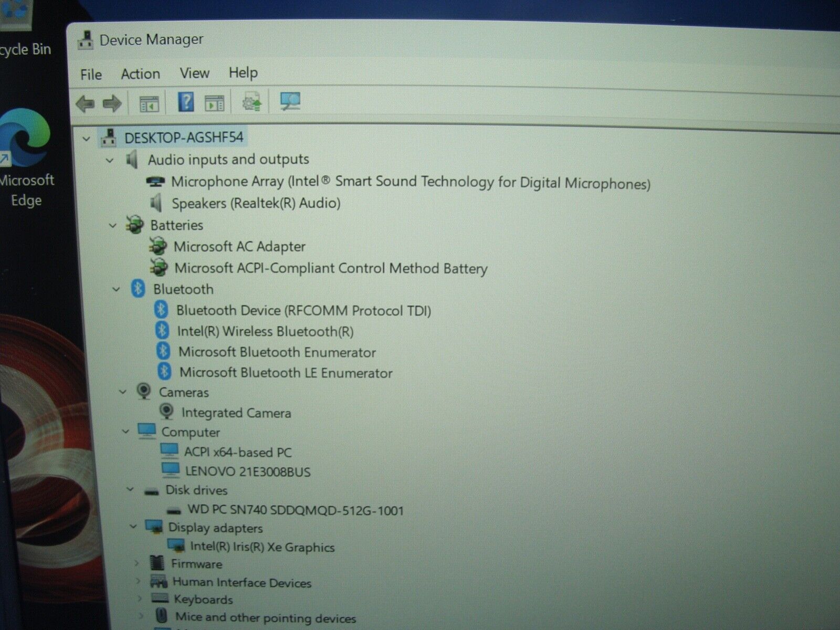Expand the Firmware category
The width and height of the screenshot is (840, 630).
pyautogui.click(x=136, y=563)
